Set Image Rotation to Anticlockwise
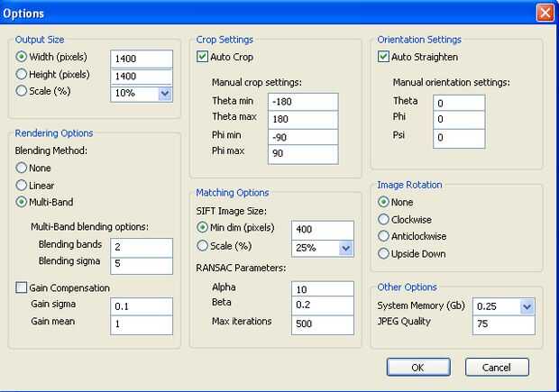Image resolution: width=559 pixels, height=392 pixels. pos(383,236)
